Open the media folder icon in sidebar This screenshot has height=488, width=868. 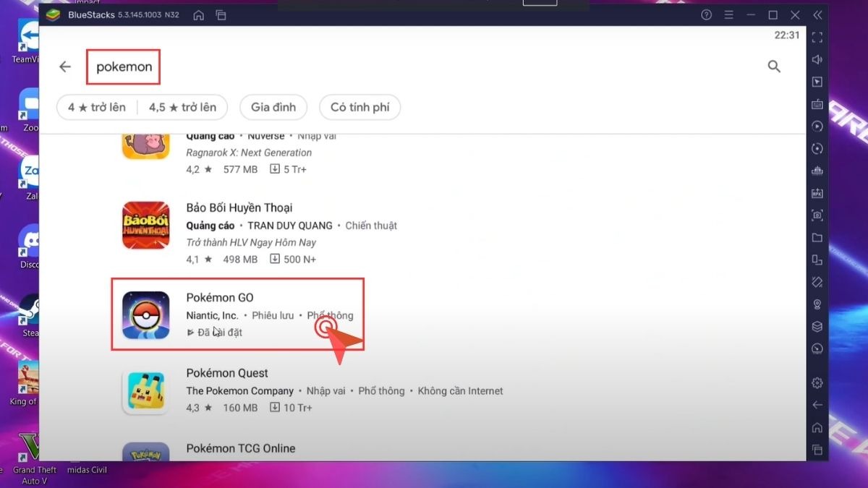pyautogui.click(x=817, y=238)
